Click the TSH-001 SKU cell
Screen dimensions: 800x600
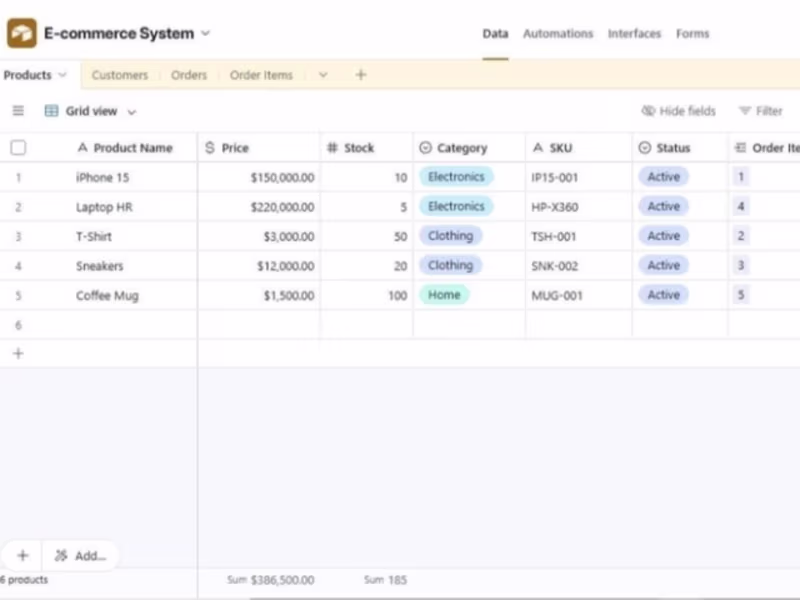click(579, 237)
